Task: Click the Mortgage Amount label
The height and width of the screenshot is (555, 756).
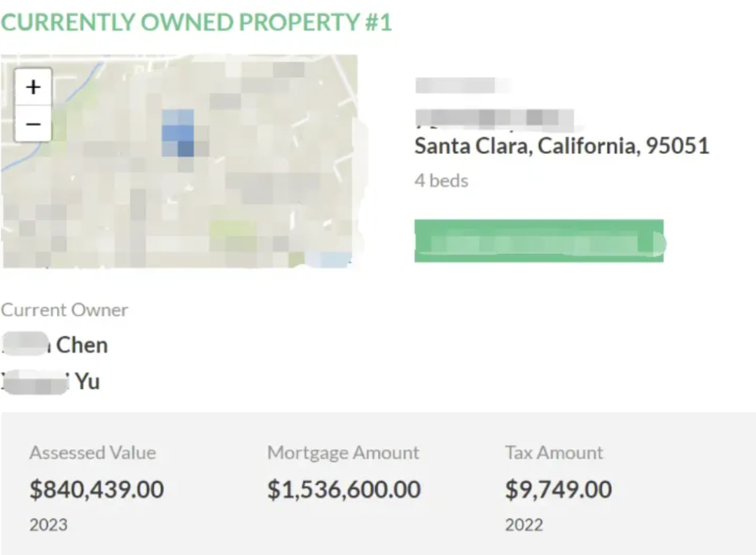Action: 343,453
